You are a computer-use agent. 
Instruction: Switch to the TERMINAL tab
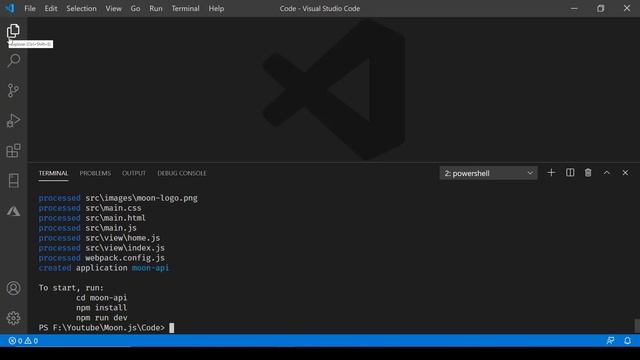[x=53, y=173]
